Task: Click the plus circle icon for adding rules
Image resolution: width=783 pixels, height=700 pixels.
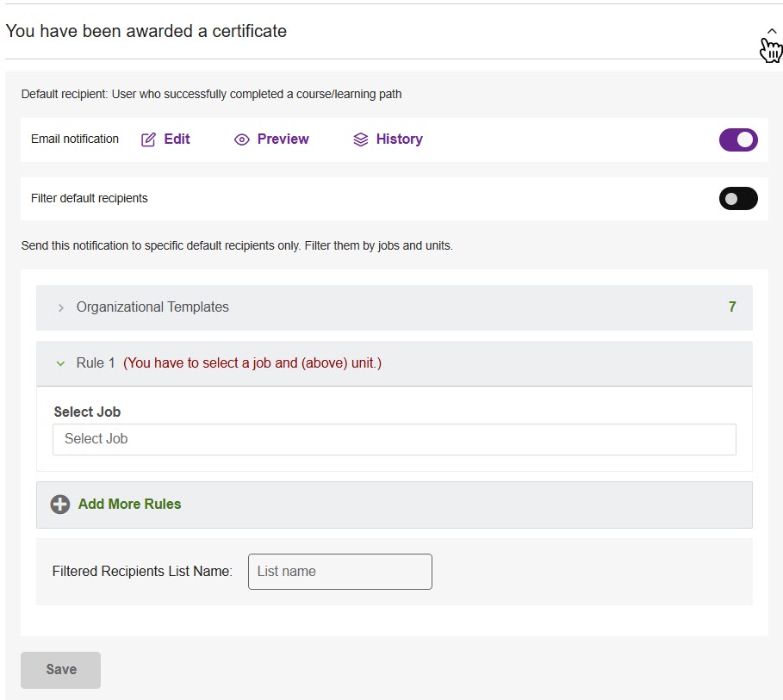Action: [59, 505]
